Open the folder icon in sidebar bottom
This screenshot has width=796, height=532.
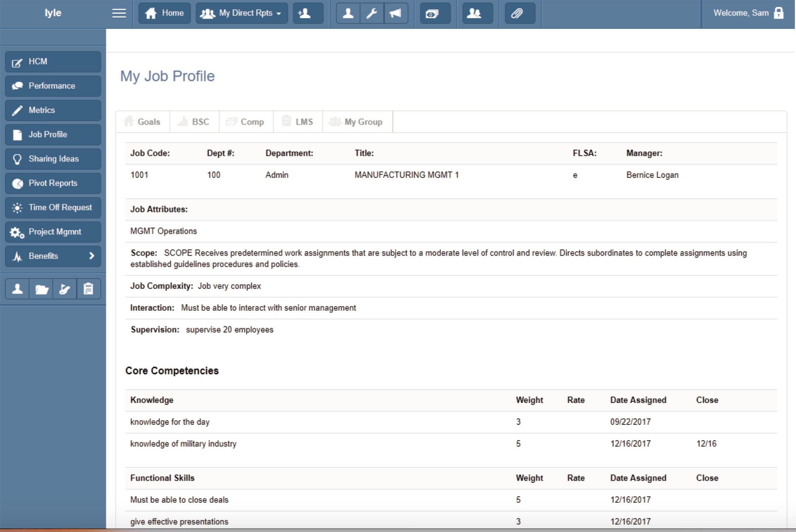pyautogui.click(x=41, y=289)
